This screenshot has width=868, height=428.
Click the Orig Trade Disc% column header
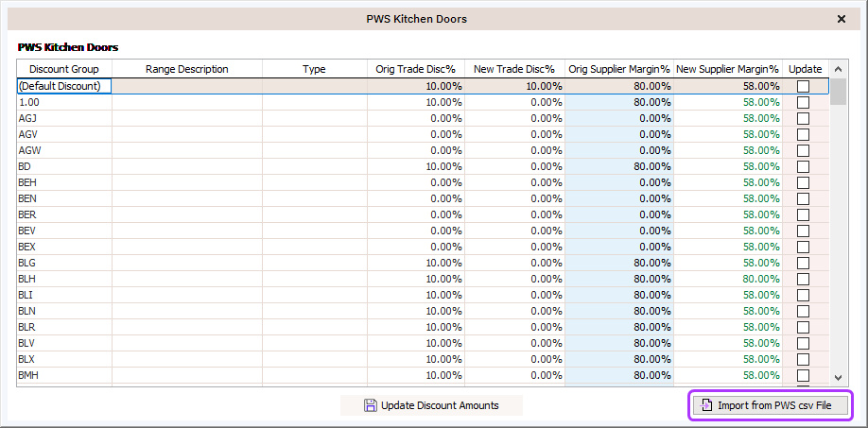[x=416, y=69]
